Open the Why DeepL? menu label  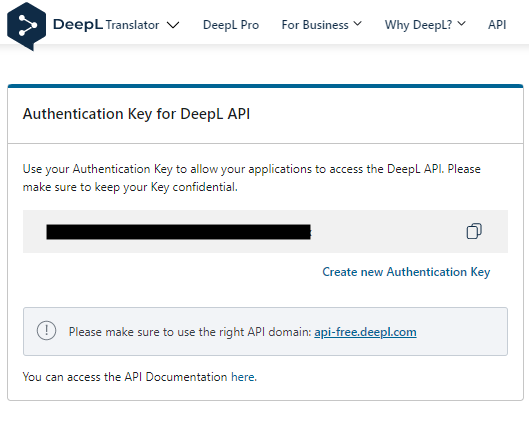coord(418,25)
